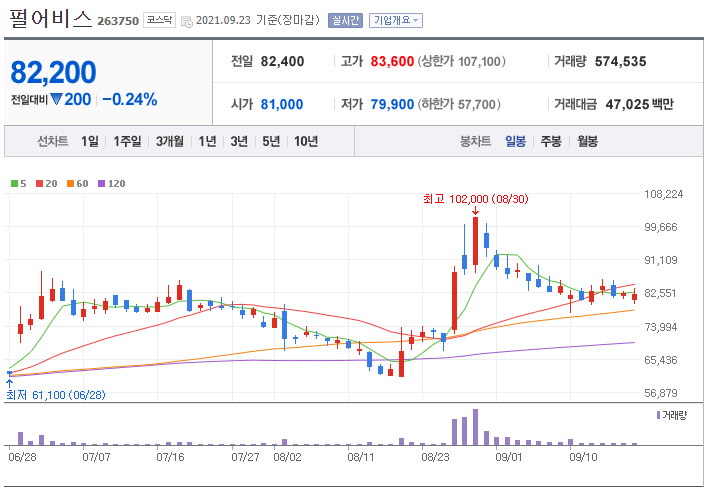The image size is (704, 487).
Task: Click the 저가 value 79,900
Action: [x=392, y=105]
